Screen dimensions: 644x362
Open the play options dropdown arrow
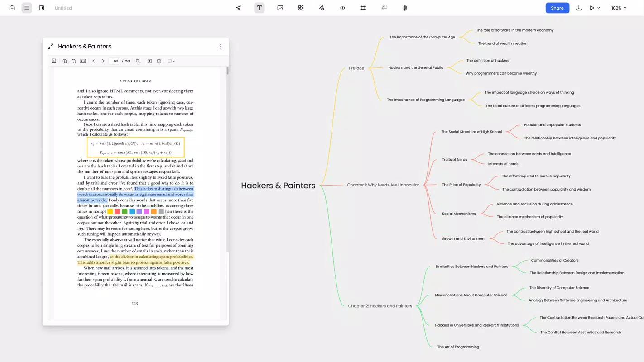[x=599, y=8]
